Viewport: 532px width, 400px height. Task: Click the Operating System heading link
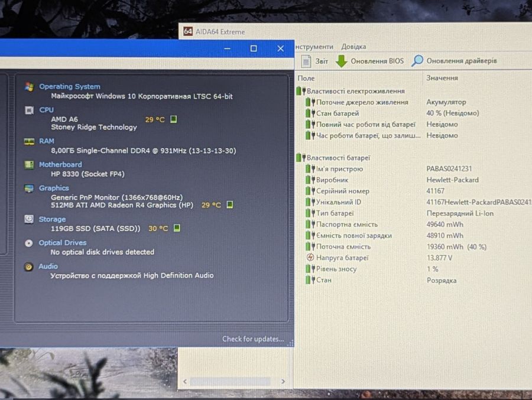click(70, 86)
